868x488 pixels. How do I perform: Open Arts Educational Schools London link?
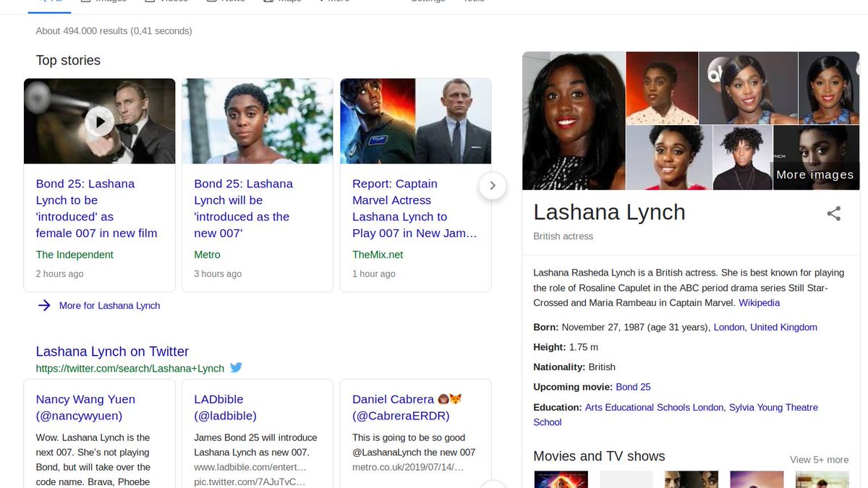coord(654,408)
